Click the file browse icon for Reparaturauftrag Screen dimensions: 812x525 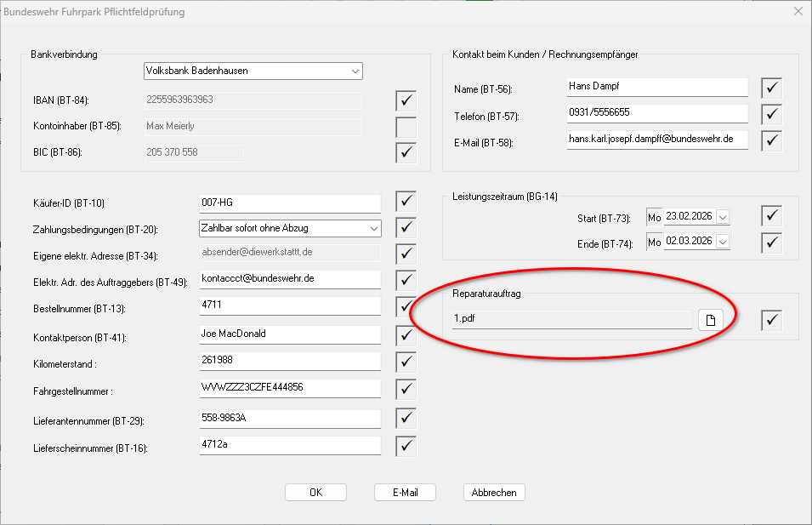[x=710, y=320]
